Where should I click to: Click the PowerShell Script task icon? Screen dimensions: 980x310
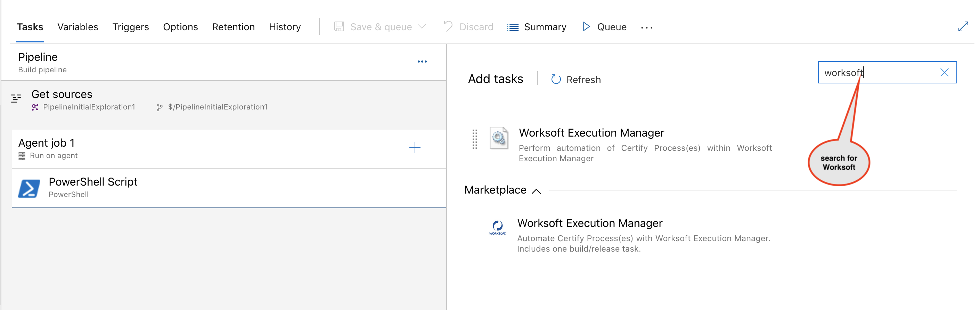point(29,188)
